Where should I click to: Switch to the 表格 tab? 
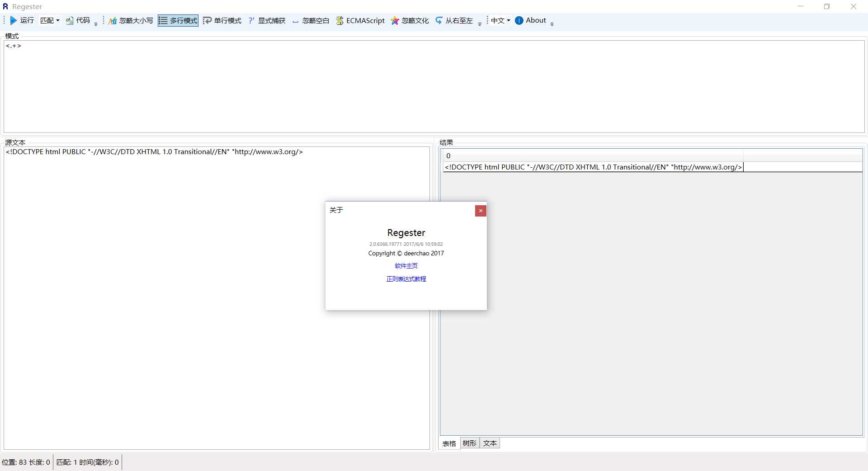coord(449,443)
